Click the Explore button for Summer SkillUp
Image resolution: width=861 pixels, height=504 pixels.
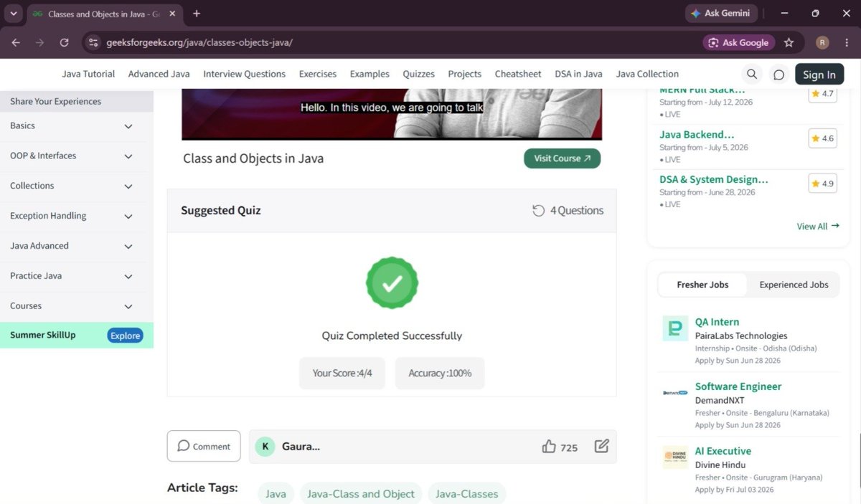click(125, 336)
